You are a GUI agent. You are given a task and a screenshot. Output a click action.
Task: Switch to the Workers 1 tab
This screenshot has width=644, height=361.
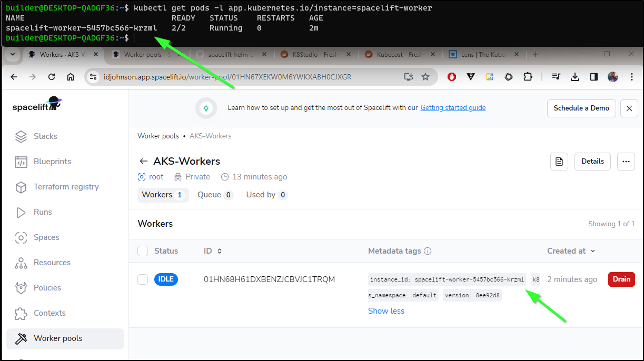coord(163,195)
